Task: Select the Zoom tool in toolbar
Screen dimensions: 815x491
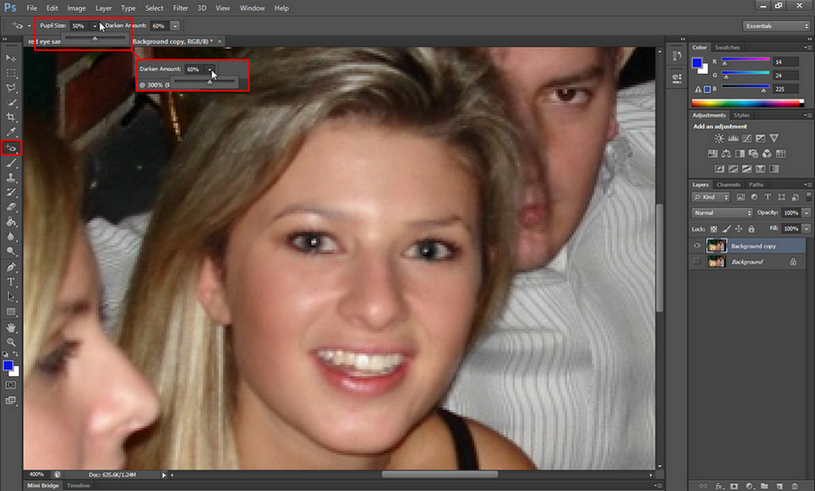Action: pos(12,341)
